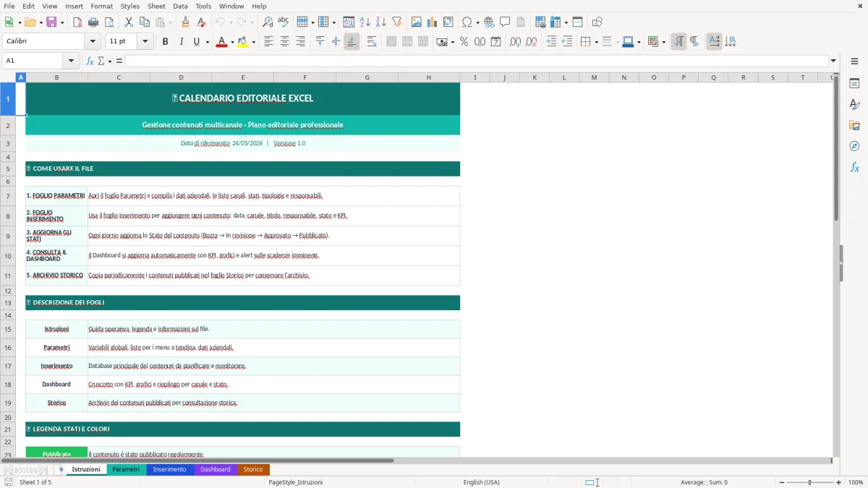Sort ascending A to Z icon
The image size is (868, 488).
[365, 22]
